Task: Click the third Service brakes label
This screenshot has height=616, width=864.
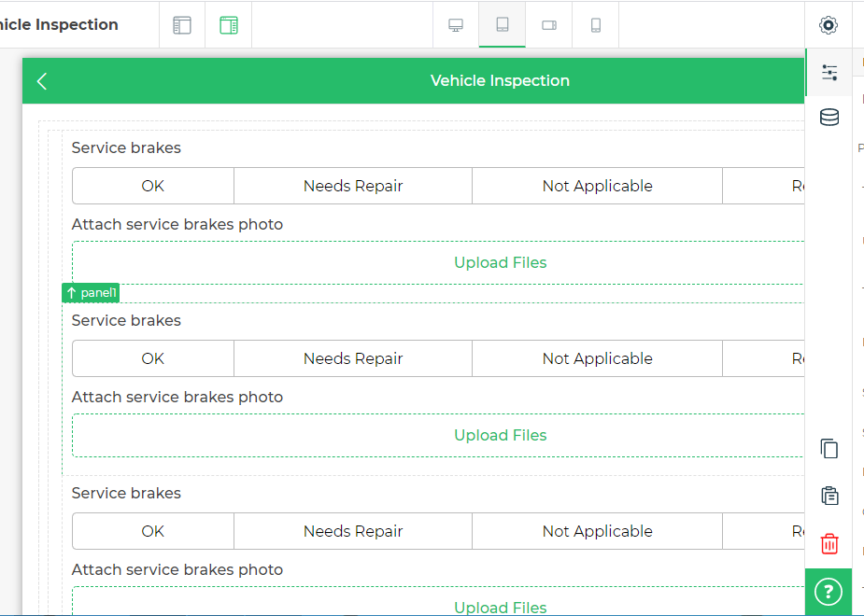Action: 126,493
